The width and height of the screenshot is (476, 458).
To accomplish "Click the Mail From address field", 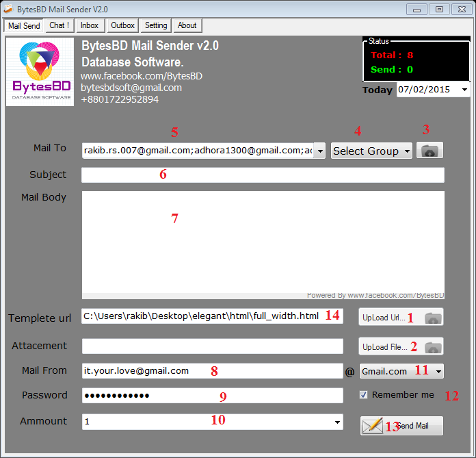I will [212, 371].
